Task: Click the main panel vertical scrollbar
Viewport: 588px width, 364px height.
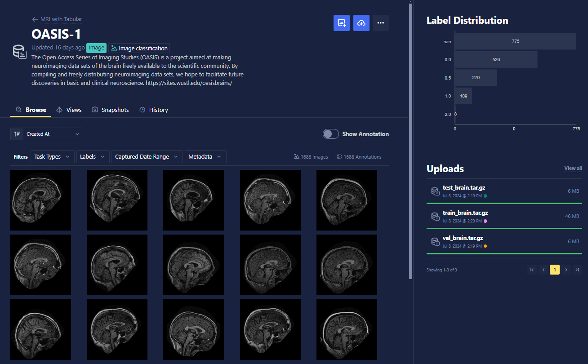Action: [x=410, y=142]
